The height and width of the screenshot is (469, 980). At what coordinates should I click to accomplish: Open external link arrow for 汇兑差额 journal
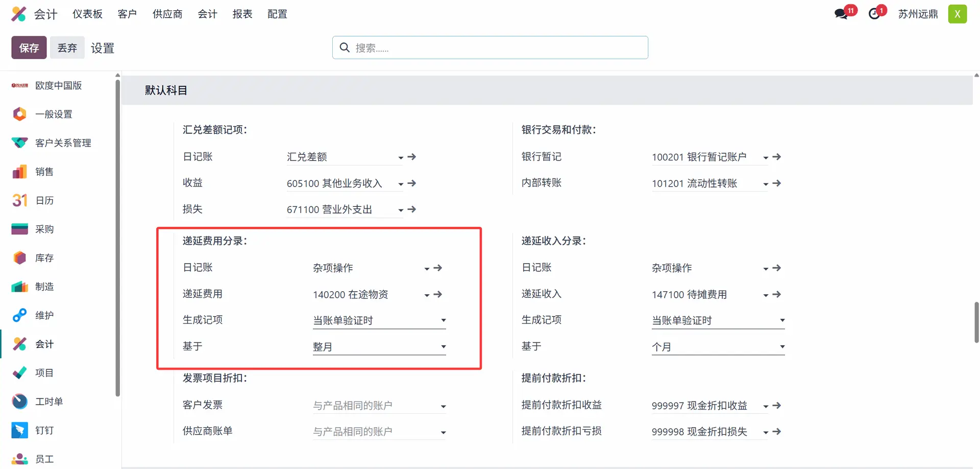click(x=412, y=157)
